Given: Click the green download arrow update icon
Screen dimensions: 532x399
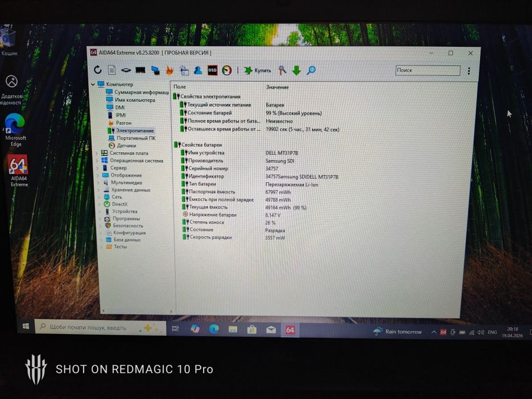Looking at the screenshot, I should 297,70.
